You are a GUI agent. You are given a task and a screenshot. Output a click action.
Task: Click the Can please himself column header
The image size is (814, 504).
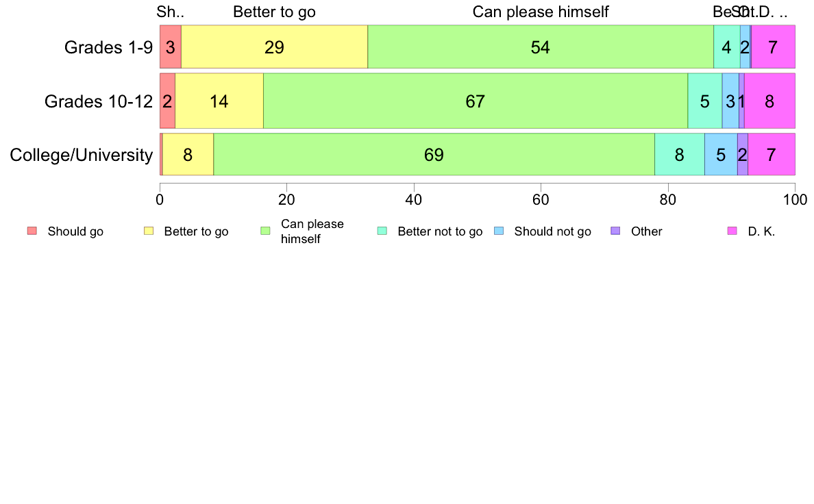tap(541, 12)
